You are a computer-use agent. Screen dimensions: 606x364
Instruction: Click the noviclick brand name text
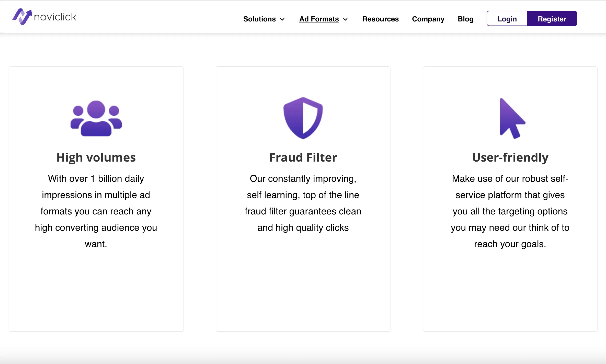(x=55, y=17)
